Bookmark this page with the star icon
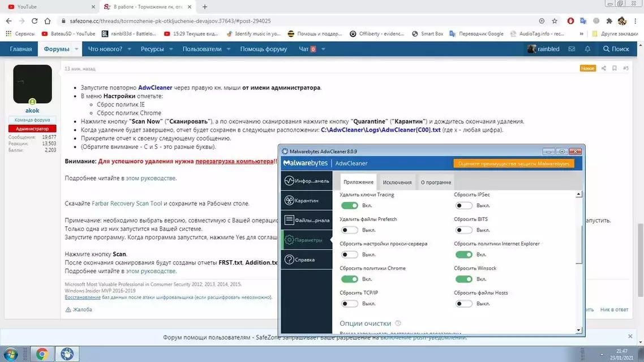This screenshot has height=362, width=644. 555,21
